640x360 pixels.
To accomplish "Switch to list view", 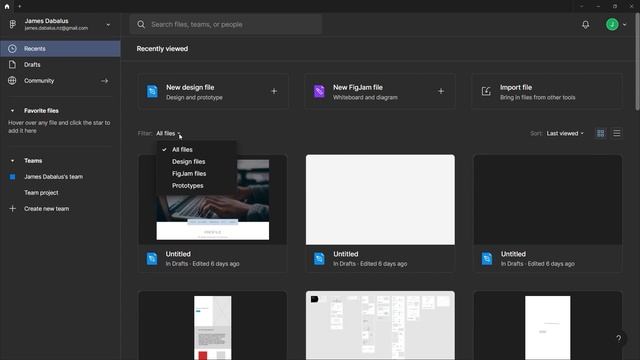I will tap(617, 133).
